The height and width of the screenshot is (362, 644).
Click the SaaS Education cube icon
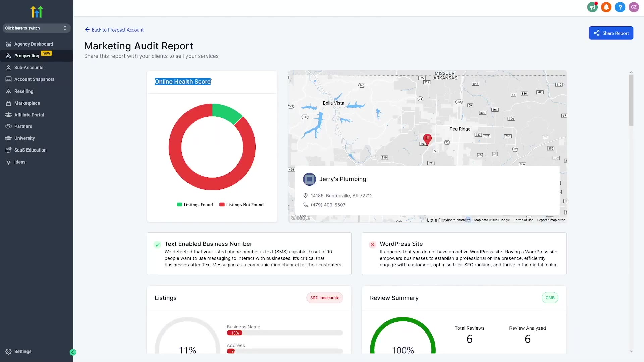tap(9, 150)
